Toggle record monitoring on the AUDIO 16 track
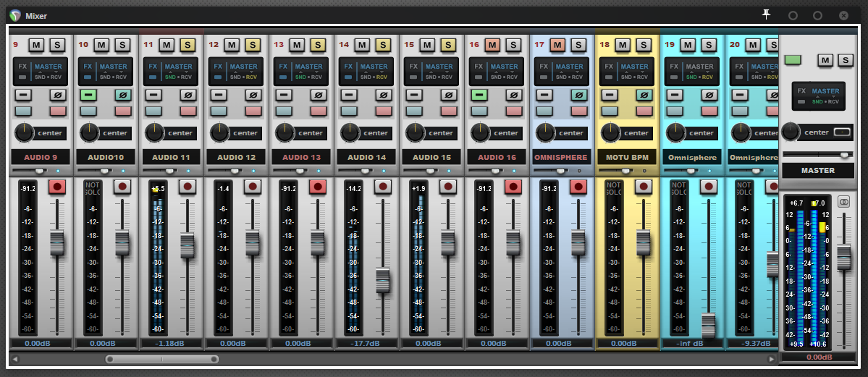 pos(479,96)
